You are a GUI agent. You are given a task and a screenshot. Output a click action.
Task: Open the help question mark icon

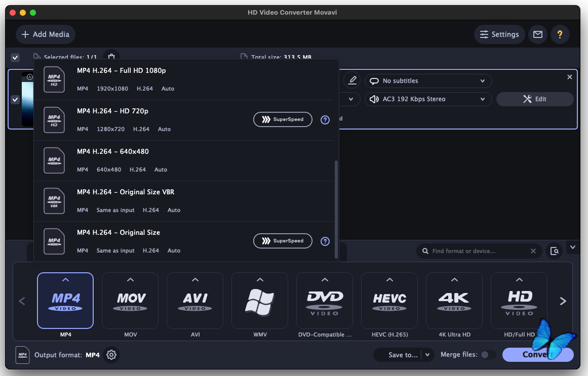pos(560,34)
